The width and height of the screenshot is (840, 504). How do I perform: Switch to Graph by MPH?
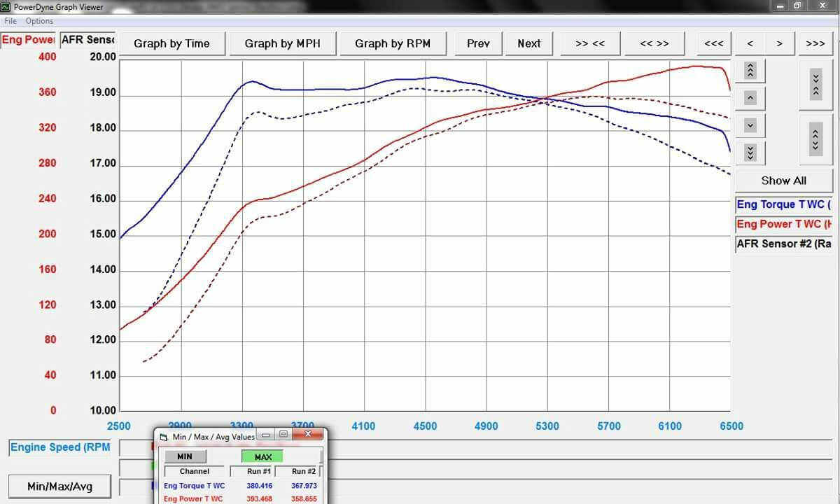[x=282, y=43]
